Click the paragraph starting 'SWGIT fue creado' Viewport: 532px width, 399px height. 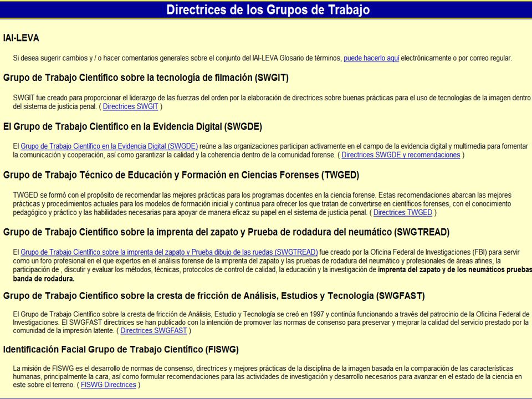click(x=272, y=102)
